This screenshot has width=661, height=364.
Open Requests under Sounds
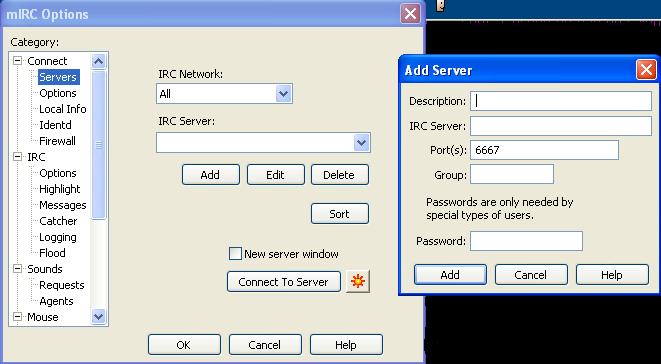[62, 285]
